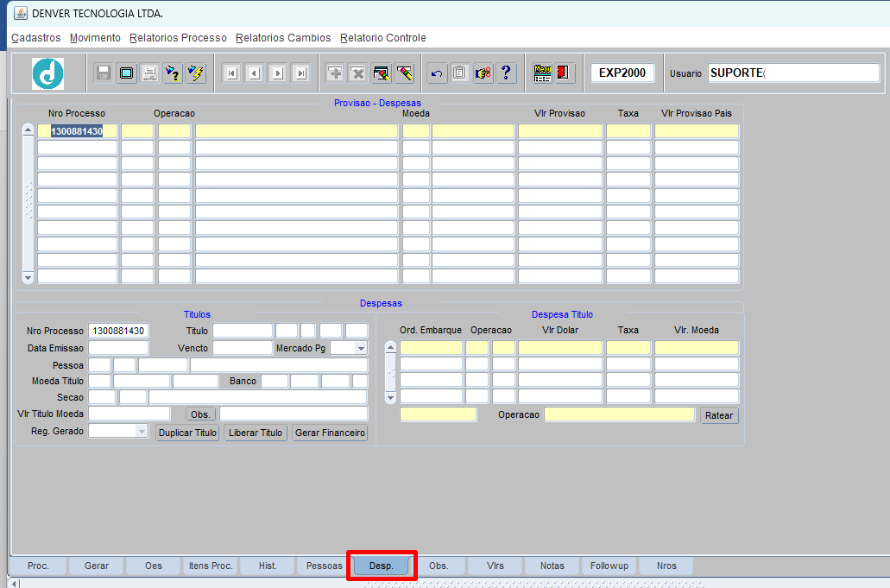Click the Execute Query lightning icon
Screen dimensions: 890x588
pyautogui.click(x=196, y=73)
